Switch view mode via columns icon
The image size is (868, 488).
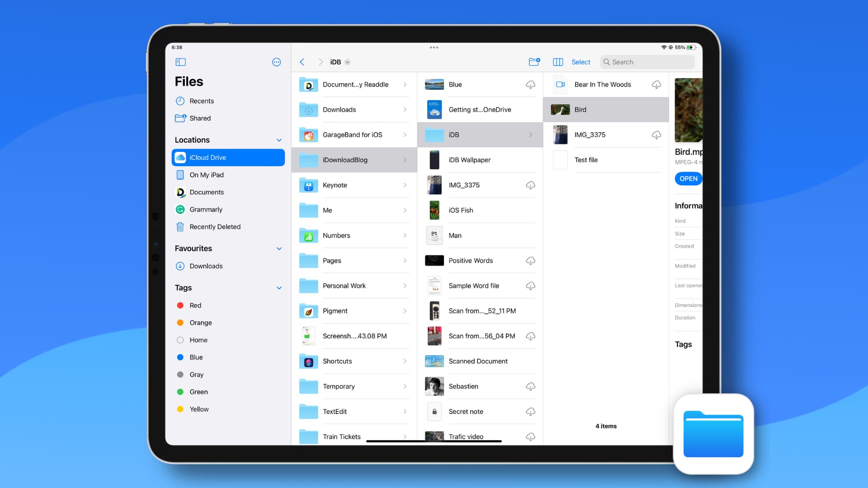(558, 62)
